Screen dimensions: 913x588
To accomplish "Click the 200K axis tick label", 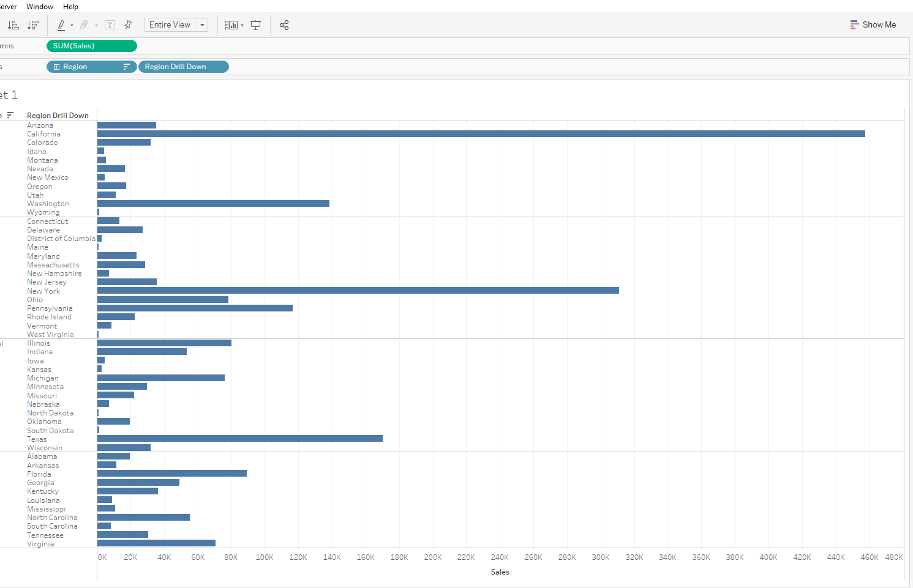I will tap(433, 557).
